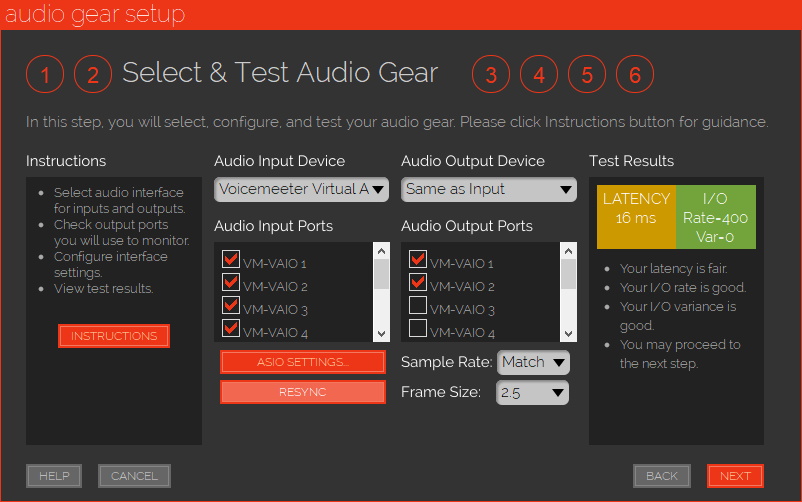Jump to step 3 circle
802x502 pixels.
pyautogui.click(x=491, y=74)
